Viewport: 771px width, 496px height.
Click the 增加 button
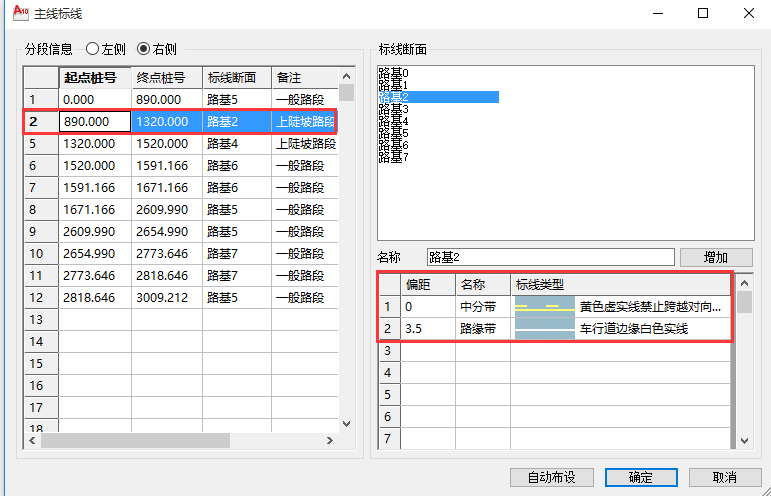coord(716,257)
